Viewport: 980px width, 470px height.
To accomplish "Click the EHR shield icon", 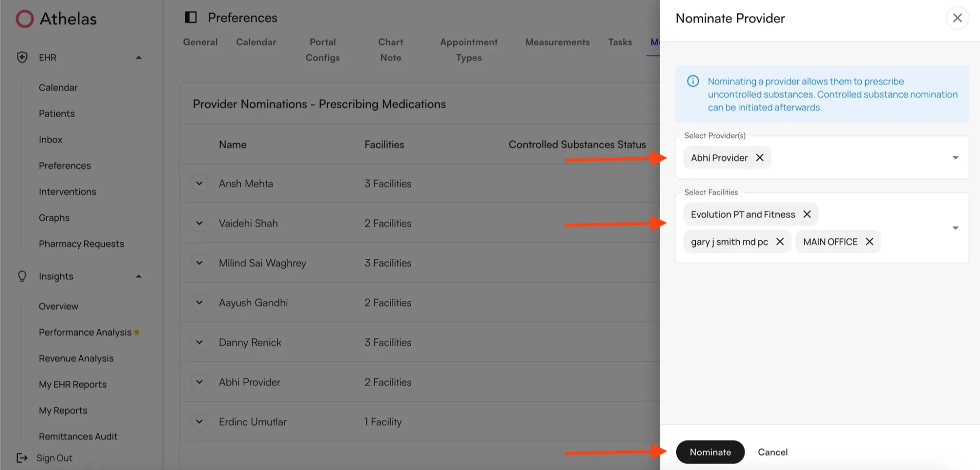I will 22,58.
